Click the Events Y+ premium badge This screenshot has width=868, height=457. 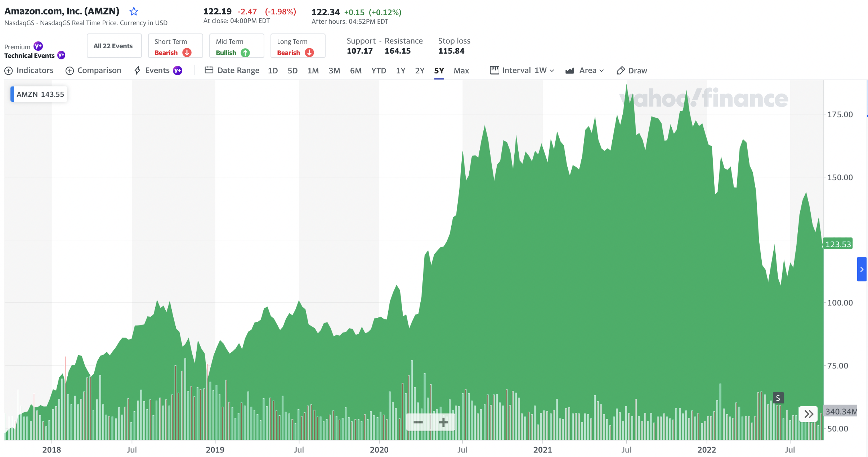(x=178, y=71)
